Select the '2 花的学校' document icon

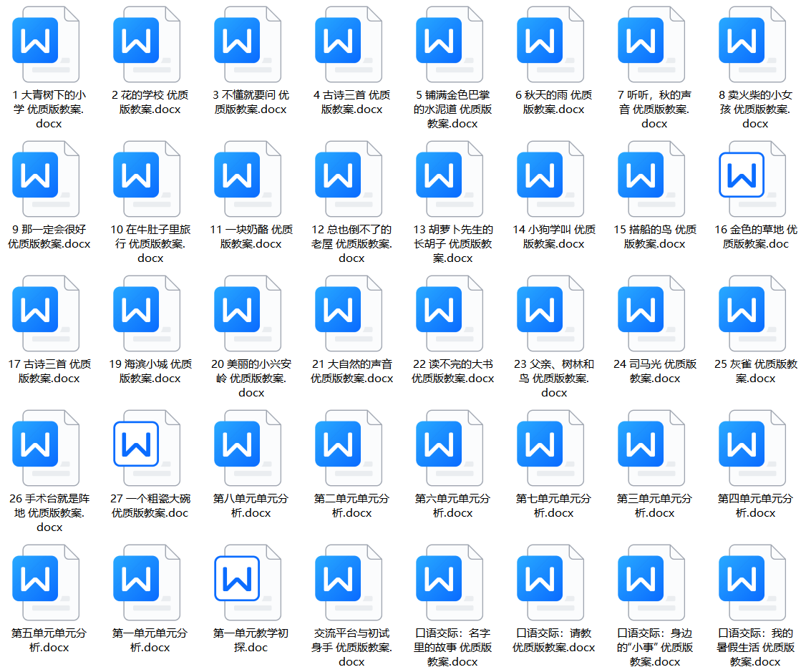click(x=147, y=44)
